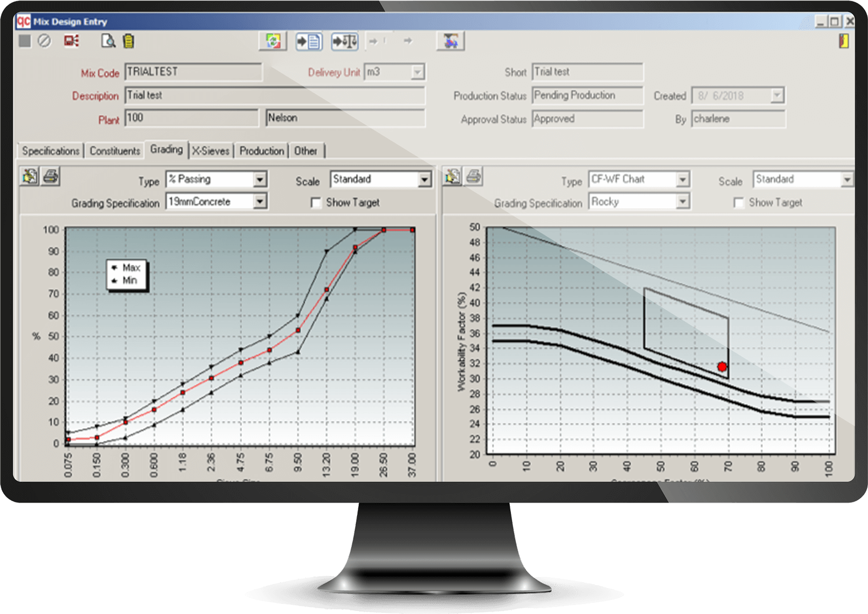Enable Show Target for % Passing chart
Viewport: 868px width, 614px height.
[316, 203]
